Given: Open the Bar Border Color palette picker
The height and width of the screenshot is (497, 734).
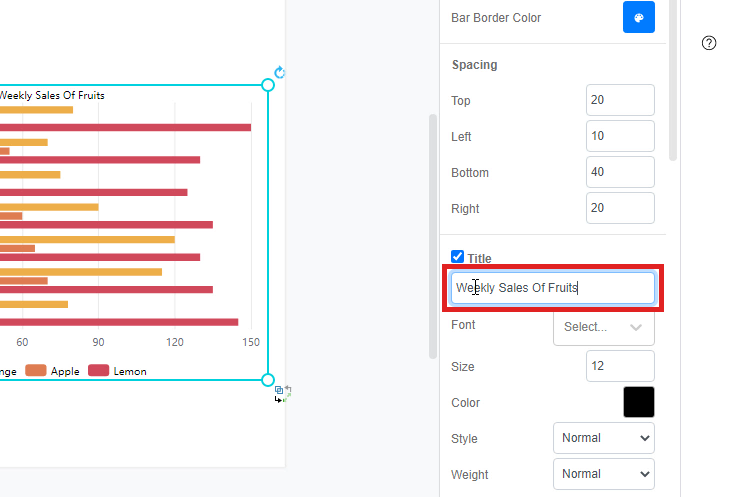Looking at the screenshot, I should pyautogui.click(x=639, y=17).
